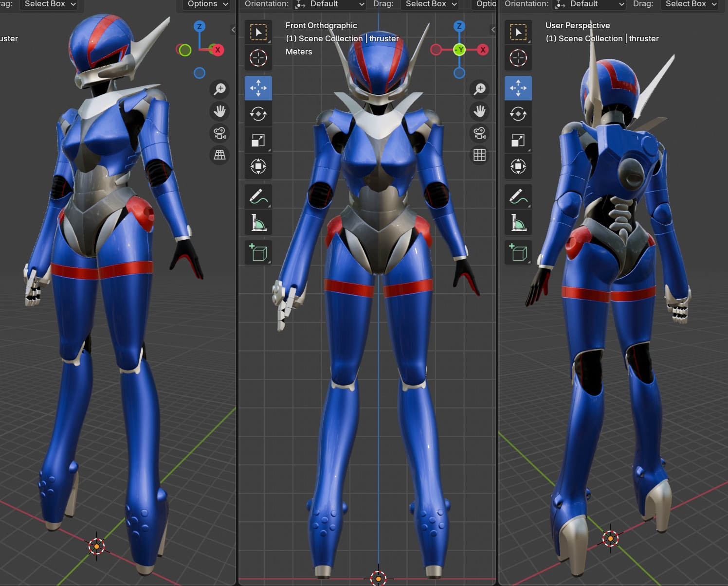The image size is (728, 586).
Task: Select the Measure tool in right viewport
Action: pyautogui.click(x=518, y=223)
